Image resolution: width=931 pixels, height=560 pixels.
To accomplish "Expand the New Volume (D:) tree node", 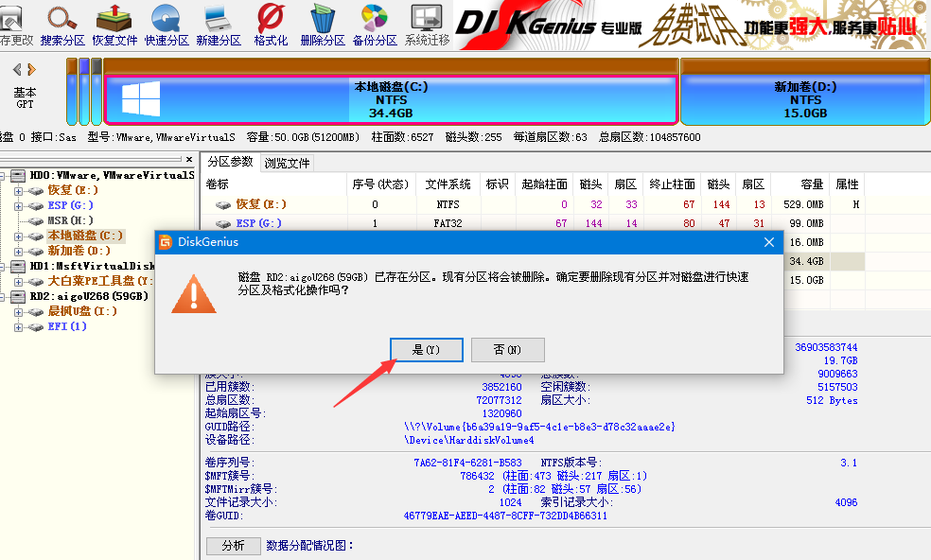I will 18,252.
